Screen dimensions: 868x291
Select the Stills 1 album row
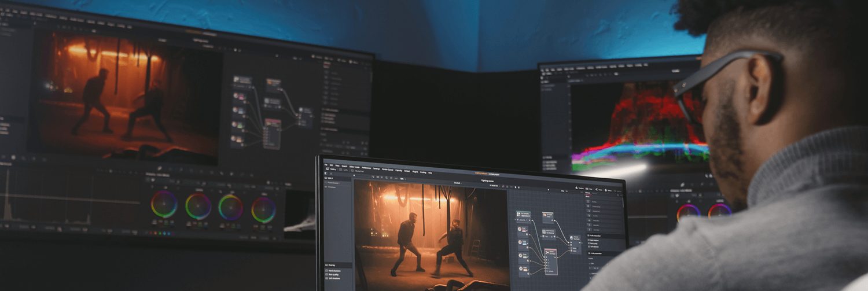tap(338, 178)
